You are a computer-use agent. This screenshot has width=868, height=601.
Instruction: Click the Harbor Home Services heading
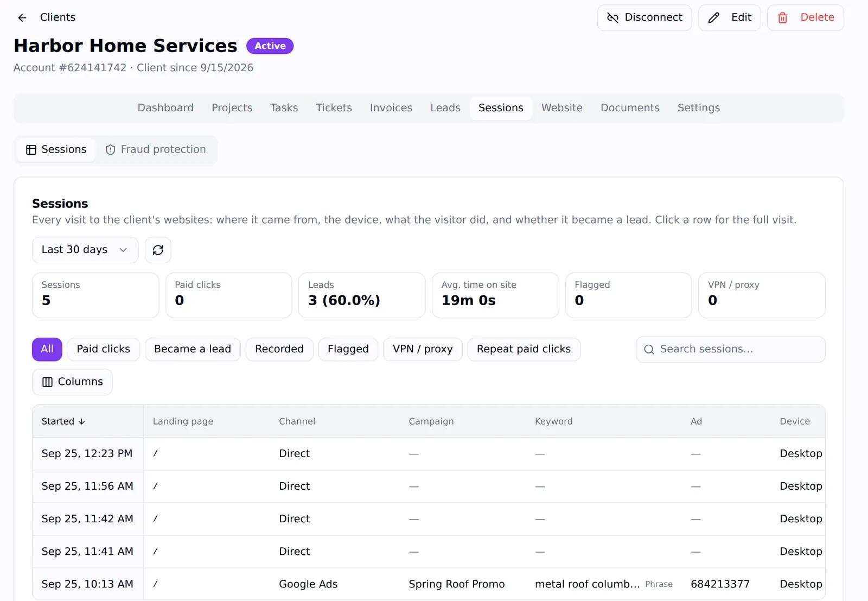125,46
